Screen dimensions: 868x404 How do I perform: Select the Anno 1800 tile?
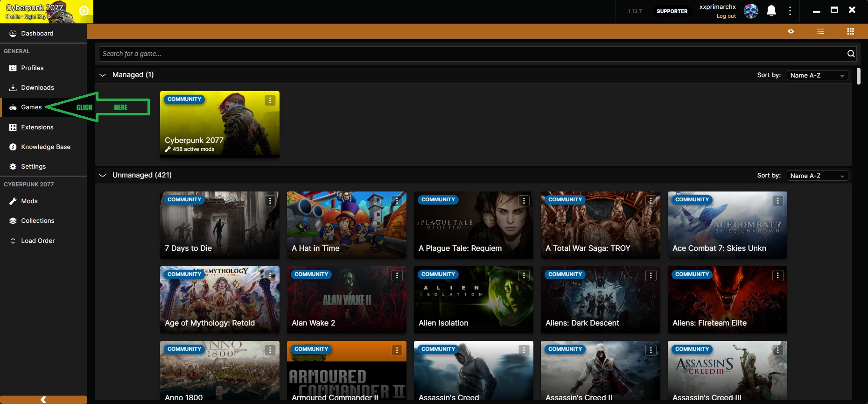click(220, 371)
